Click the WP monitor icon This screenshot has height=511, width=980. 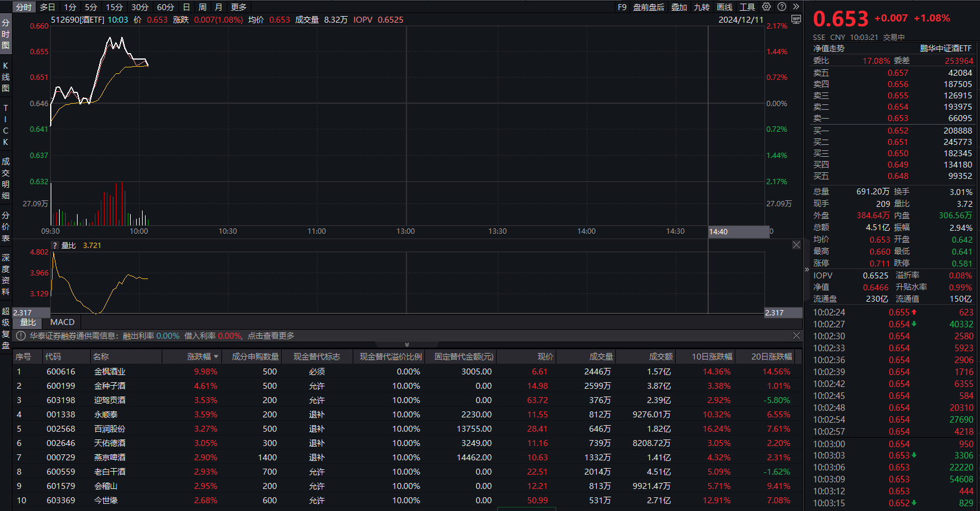click(x=796, y=19)
